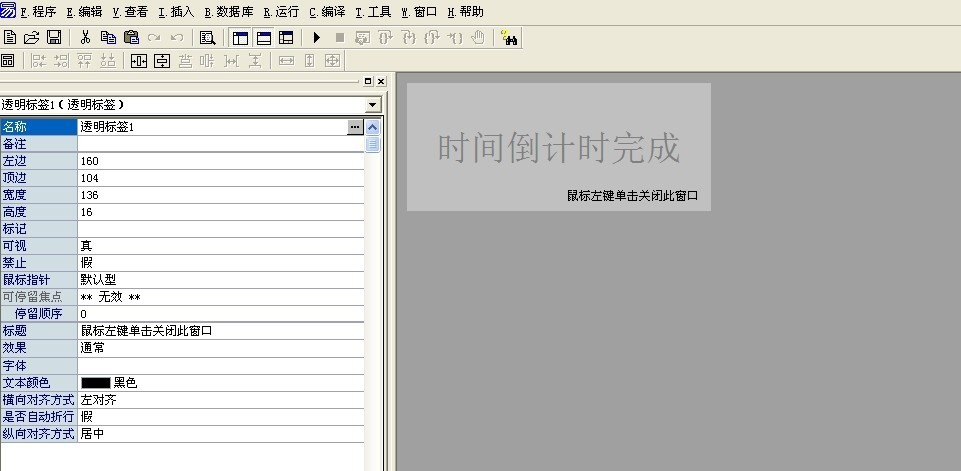Open the 横向对齐方式 左对齐 property list

pyautogui.click(x=220, y=399)
